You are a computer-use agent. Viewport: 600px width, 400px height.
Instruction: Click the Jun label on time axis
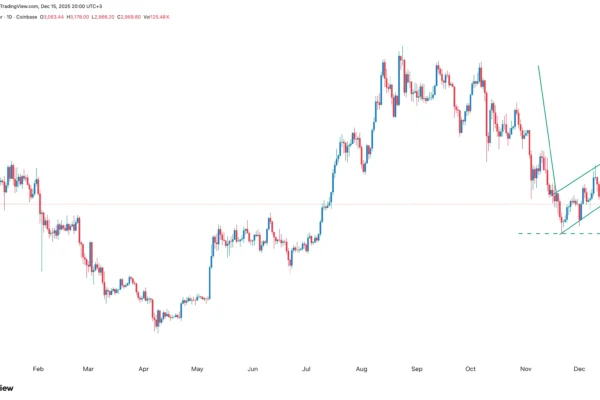[x=252, y=369]
